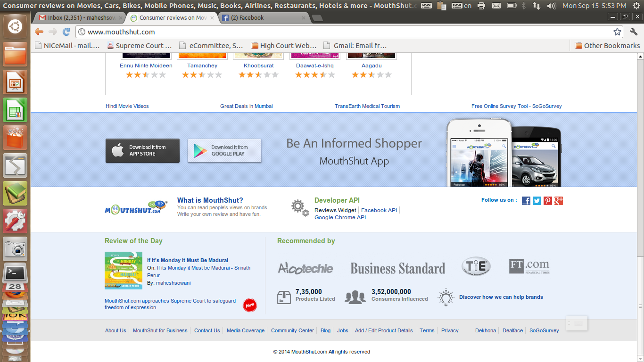
Task: Go back using browser back arrow
Action: click(x=39, y=32)
